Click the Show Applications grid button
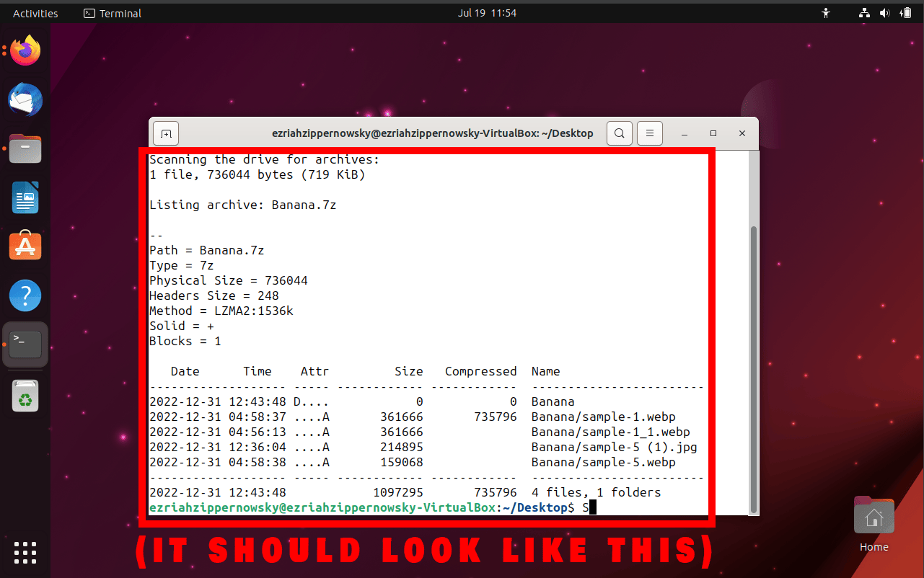 [x=25, y=553]
